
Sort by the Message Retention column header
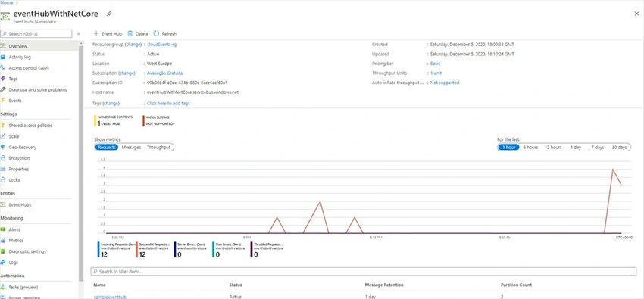tap(384, 285)
